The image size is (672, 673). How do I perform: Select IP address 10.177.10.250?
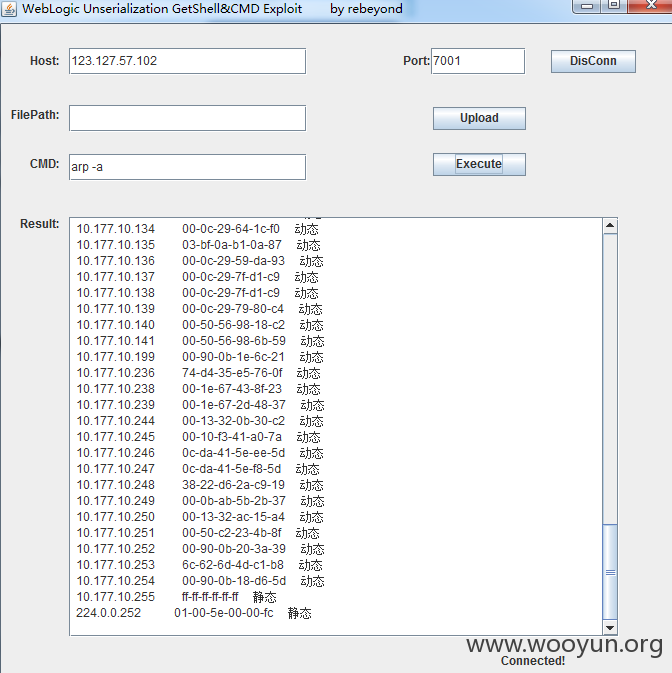(x=115, y=517)
